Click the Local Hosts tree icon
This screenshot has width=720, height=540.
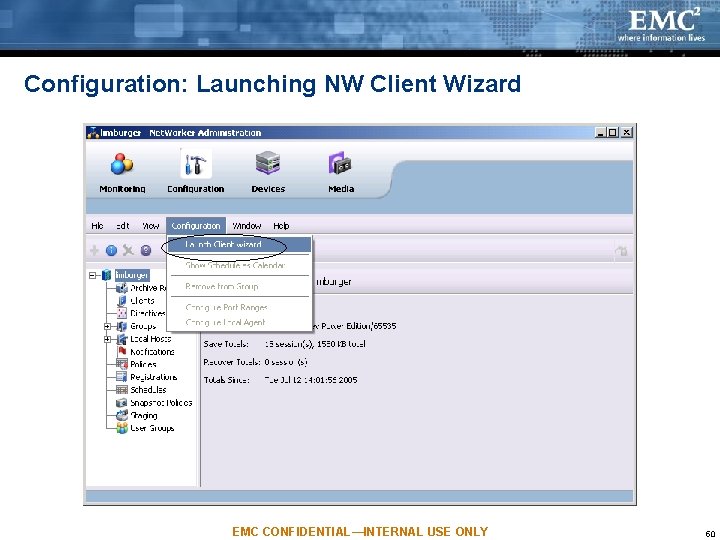(x=122, y=339)
